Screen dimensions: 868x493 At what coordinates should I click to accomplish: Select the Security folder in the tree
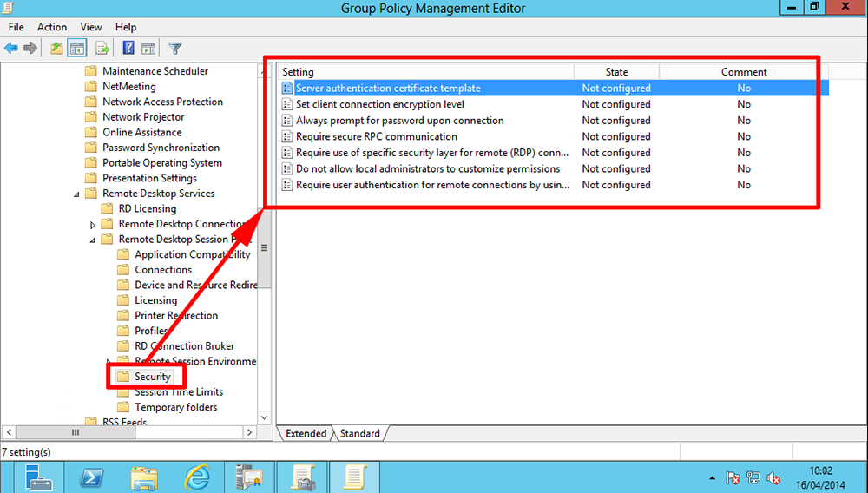[x=153, y=377]
